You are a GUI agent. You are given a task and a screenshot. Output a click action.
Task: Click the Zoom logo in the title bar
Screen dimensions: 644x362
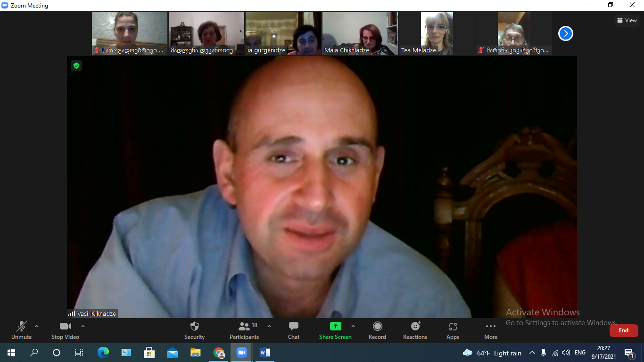point(5,6)
